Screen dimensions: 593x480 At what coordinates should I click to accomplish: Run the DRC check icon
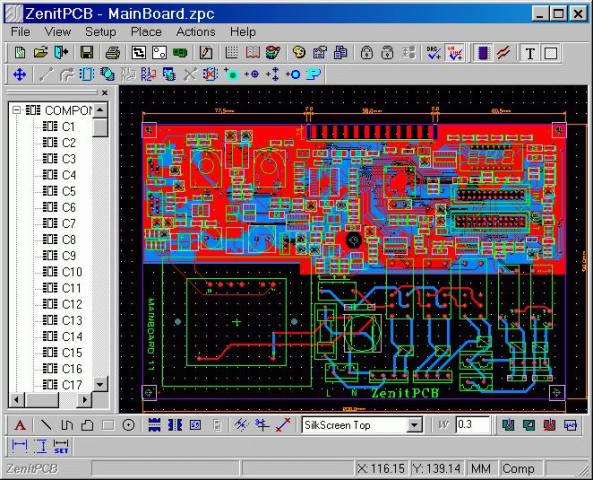433,53
